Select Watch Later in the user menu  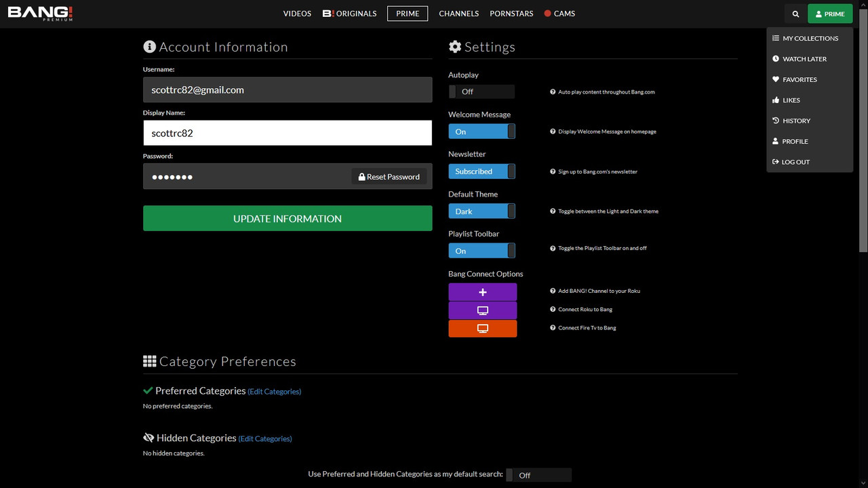pyautogui.click(x=804, y=59)
